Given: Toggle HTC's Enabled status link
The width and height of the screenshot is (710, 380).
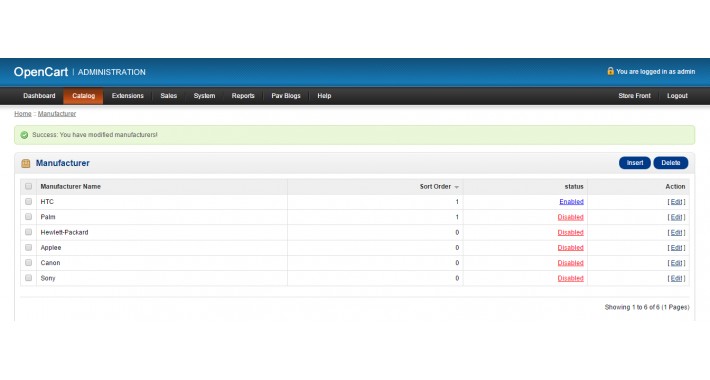Looking at the screenshot, I should [571, 202].
